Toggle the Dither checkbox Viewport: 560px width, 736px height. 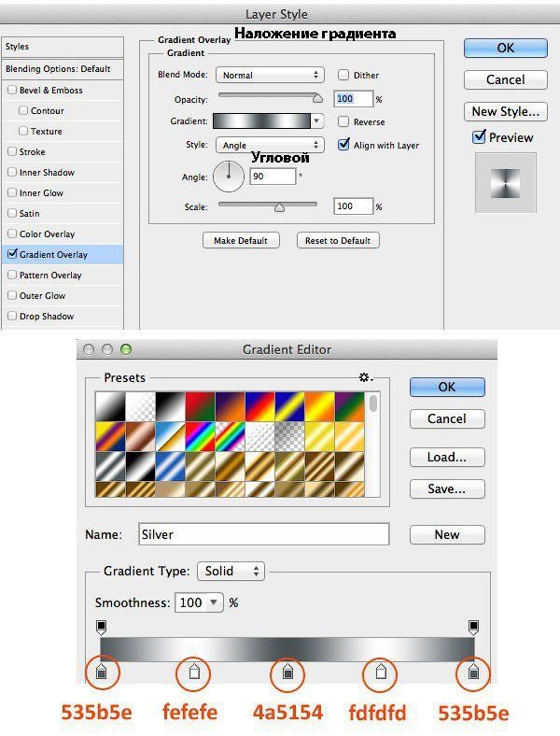343,75
